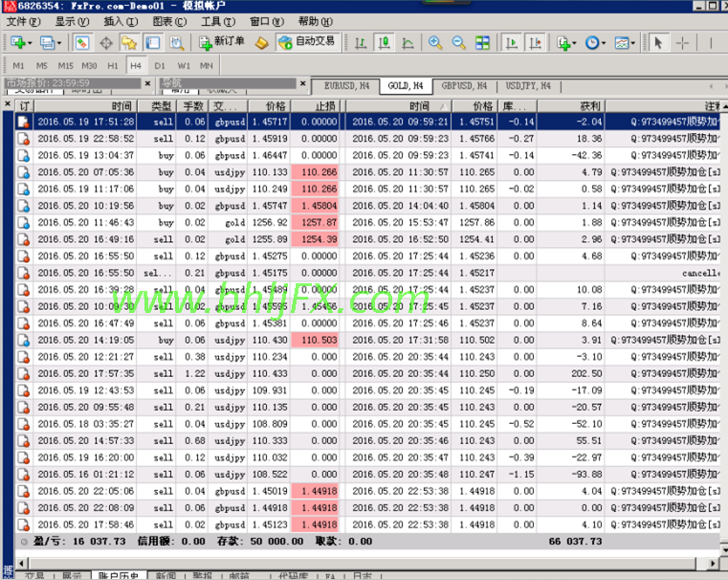This screenshot has width=728, height=580.
Task: Sort by the 获利 column header
Action: tap(570, 106)
